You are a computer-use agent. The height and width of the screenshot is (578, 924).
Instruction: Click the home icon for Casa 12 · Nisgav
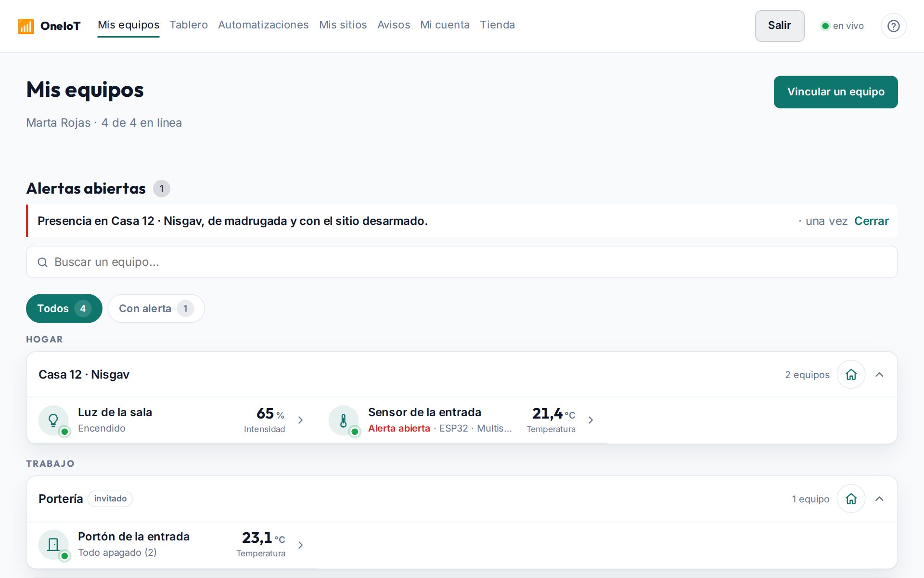point(851,374)
